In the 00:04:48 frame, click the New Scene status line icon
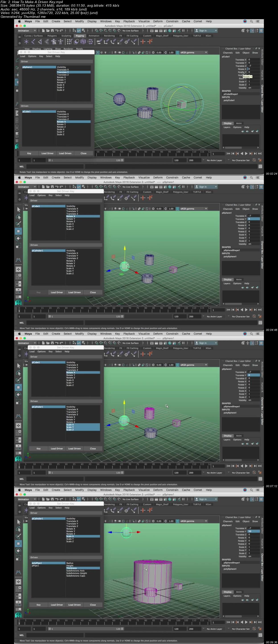Viewport: 278px width, 644px height. [x=43, y=187]
